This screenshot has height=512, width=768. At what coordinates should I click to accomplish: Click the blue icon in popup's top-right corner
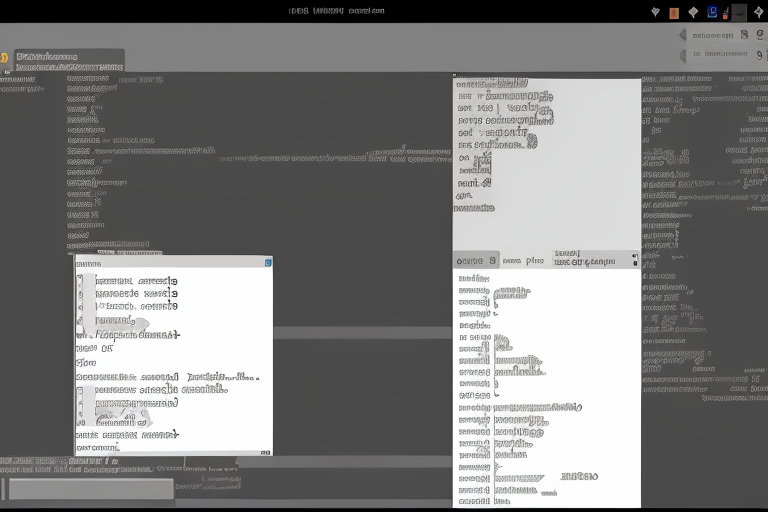pos(267,263)
